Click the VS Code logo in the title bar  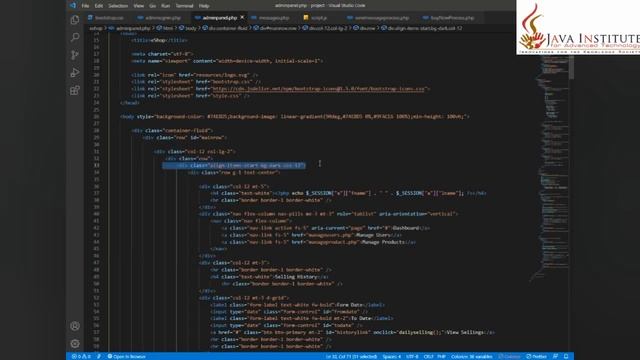[73, 5]
